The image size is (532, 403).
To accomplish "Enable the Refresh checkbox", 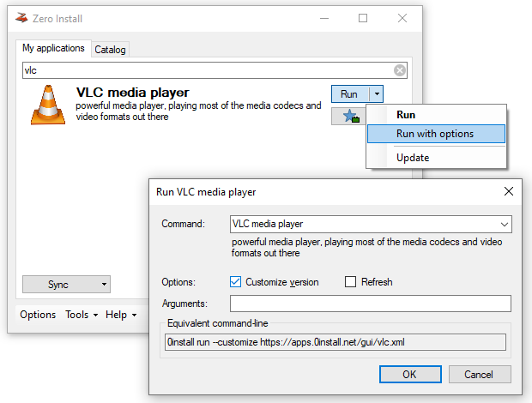I will 350,281.
